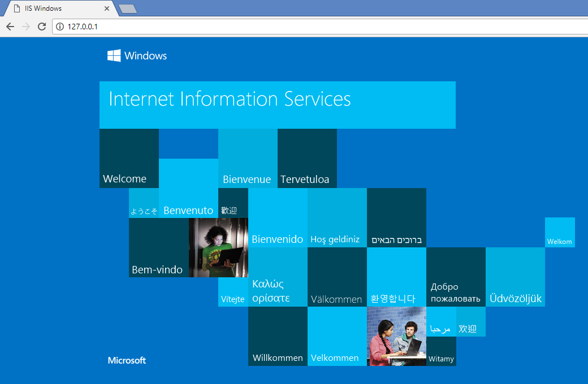Click the Добро пожаловать tile

pos(456,277)
